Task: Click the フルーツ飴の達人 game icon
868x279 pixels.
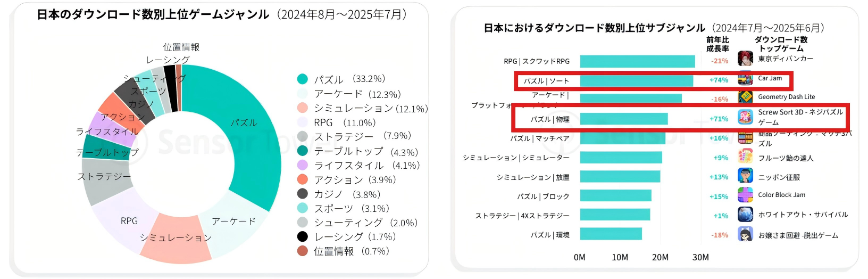Action: [745, 157]
